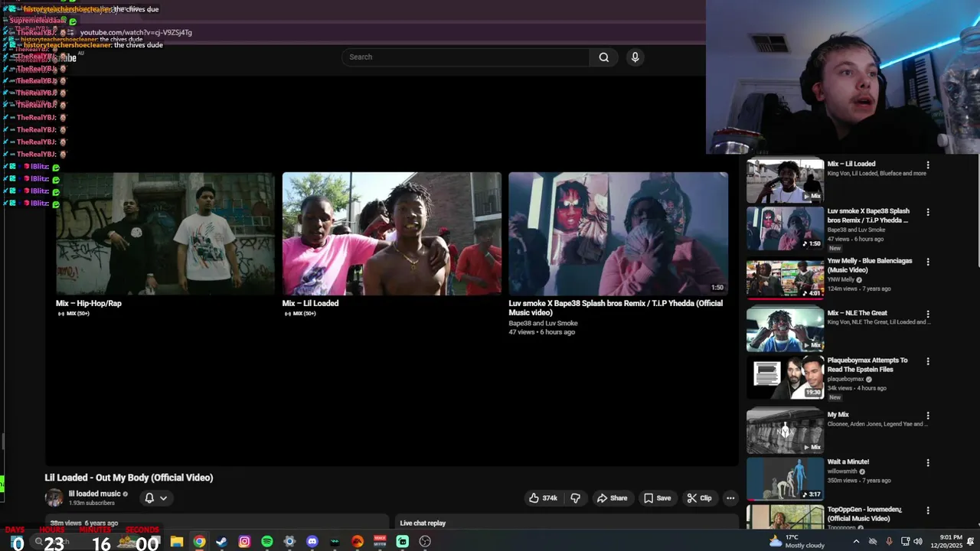980x551 pixels.
Task: Click the microphone-in-use tray icon
Action: [889, 542]
